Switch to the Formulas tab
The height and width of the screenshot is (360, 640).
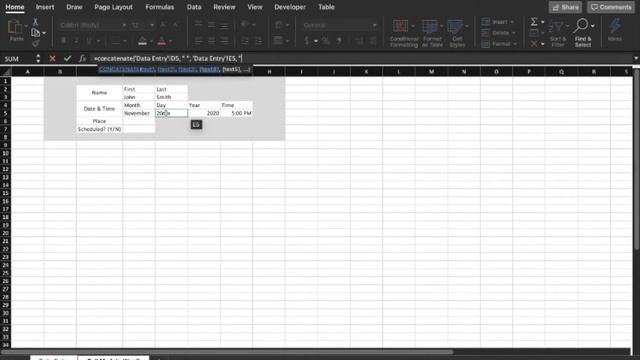[160, 7]
